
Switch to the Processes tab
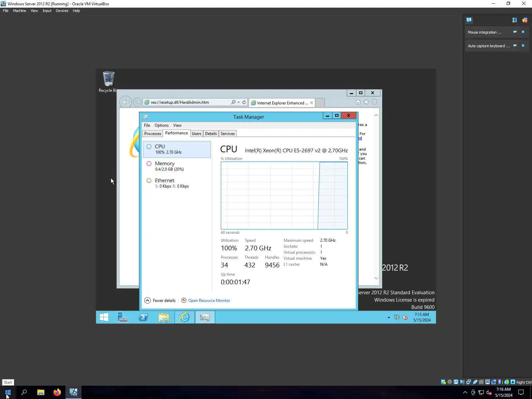153,134
